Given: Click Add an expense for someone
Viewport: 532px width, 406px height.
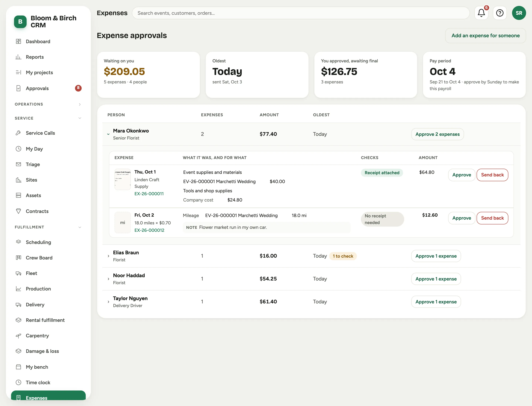Looking at the screenshot, I should click(485, 35).
